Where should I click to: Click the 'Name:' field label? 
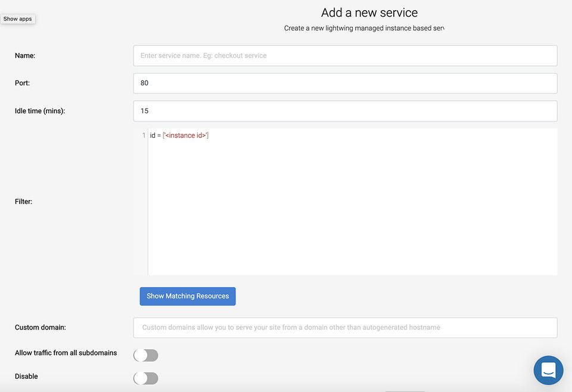tap(25, 56)
